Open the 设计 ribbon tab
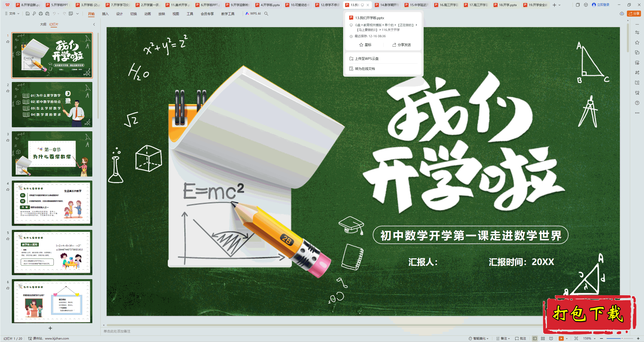This screenshot has height=342, width=644. point(119,14)
